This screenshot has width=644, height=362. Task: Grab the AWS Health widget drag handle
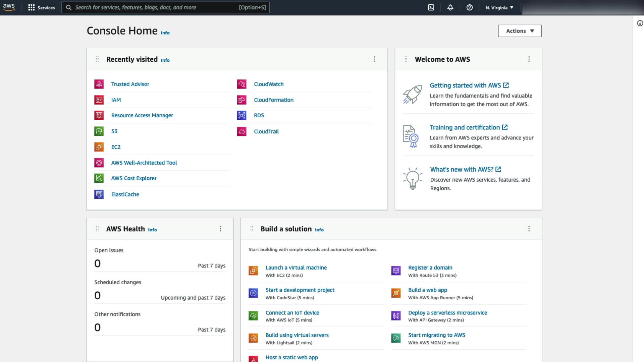pos(97,229)
